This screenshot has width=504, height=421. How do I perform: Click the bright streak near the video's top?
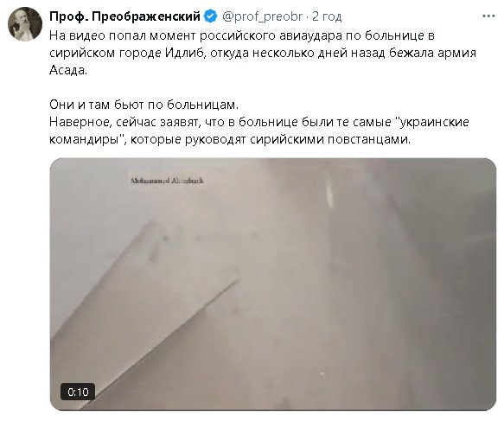point(329,192)
